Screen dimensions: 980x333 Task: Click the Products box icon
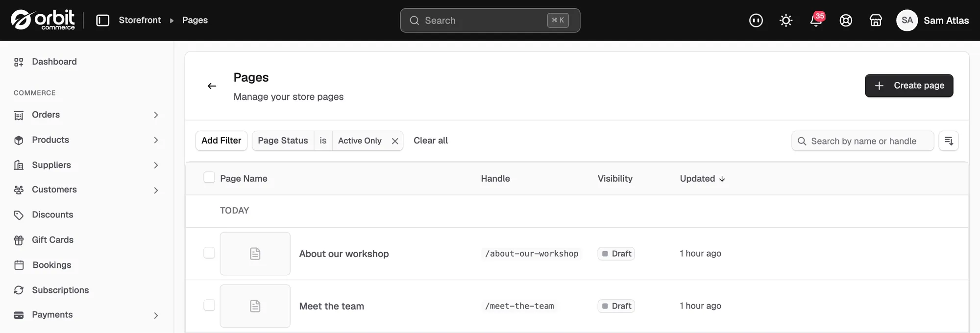click(x=19, y=141)
